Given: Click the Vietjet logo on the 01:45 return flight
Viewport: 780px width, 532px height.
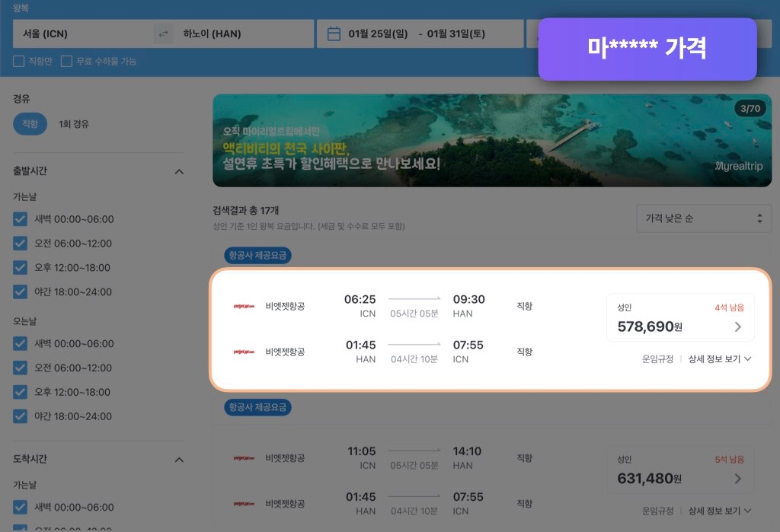Looking at the screenshot, I should pos(245,352).
